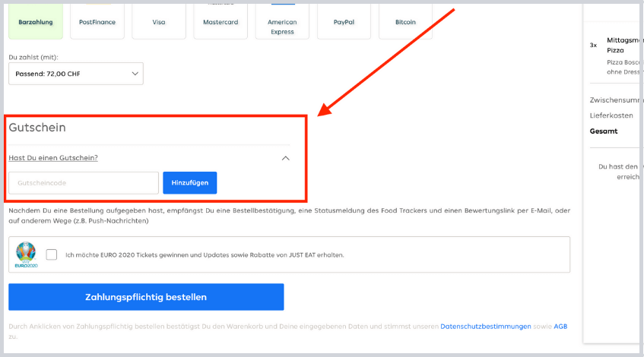Click 'Zahlungspflichtig bestellen' order button
This screenshot has height=357, width=644.
point(146,297)
